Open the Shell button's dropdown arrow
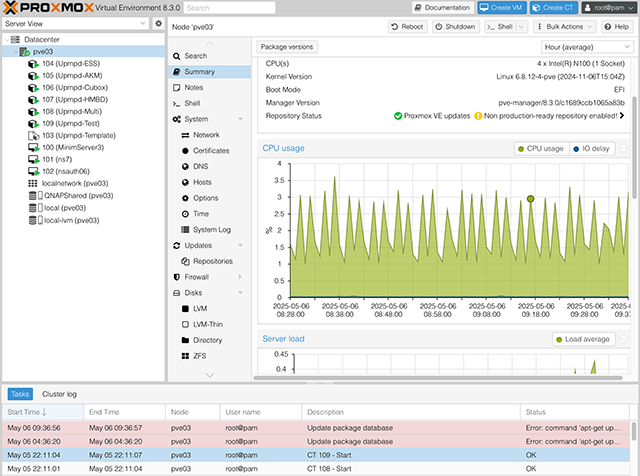 click(x=521, y=27)
